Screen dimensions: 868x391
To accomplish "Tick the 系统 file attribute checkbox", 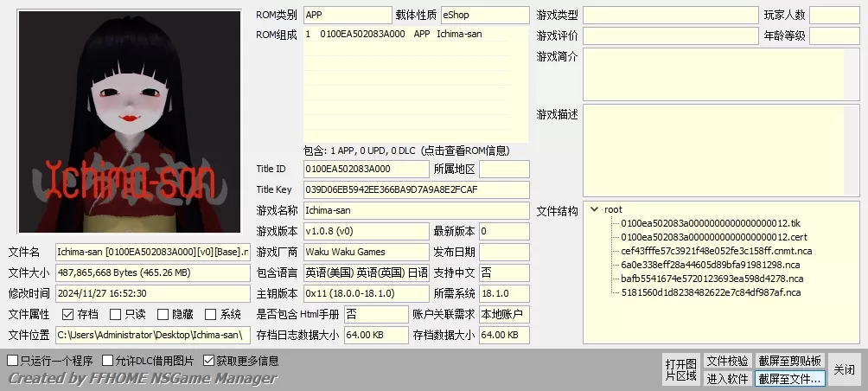I will (211, 315).
